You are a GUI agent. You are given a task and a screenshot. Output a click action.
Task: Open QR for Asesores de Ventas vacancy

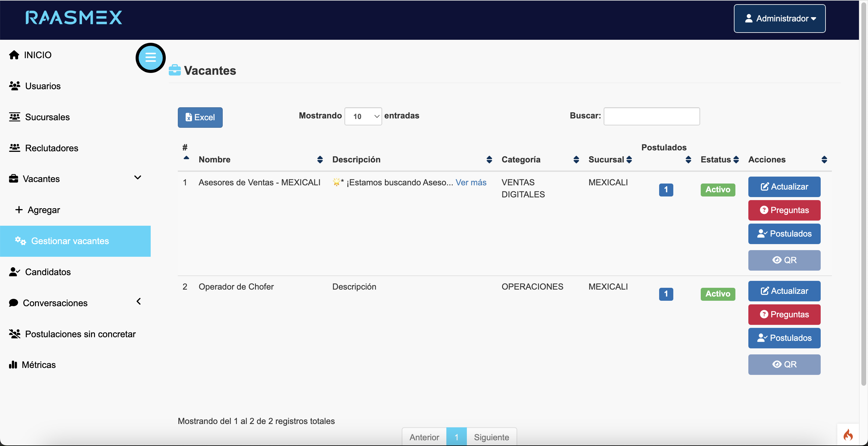tap(784, 260)
